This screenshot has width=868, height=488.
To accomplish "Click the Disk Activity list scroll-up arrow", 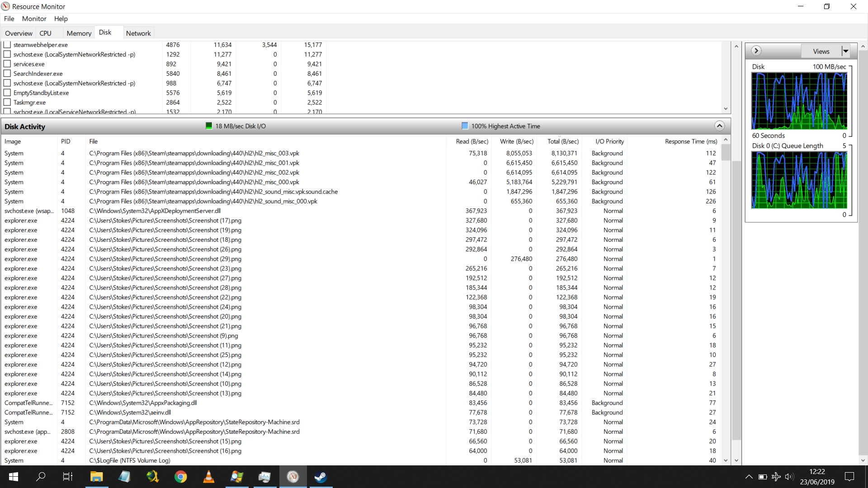I will point(726,140).
